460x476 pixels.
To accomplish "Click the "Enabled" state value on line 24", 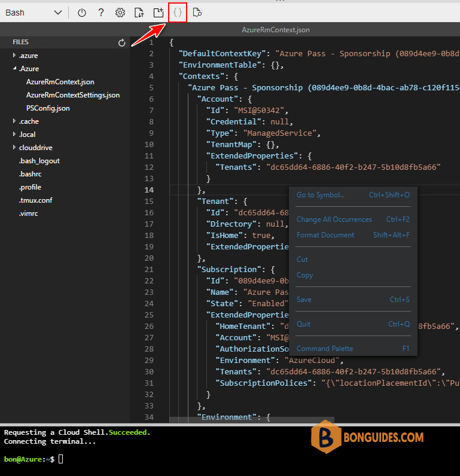I will (x=268, y=304).
